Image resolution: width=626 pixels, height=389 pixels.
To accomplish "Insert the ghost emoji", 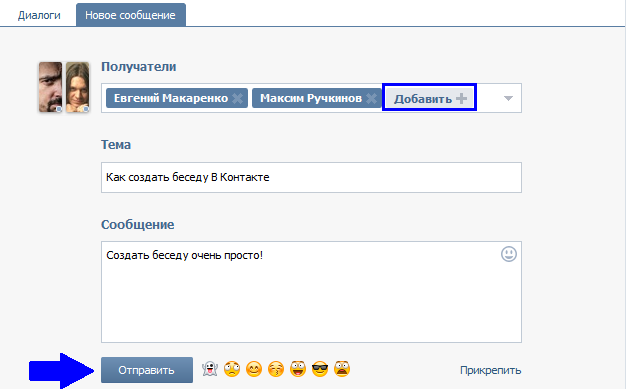I will (x=210, y=369).
